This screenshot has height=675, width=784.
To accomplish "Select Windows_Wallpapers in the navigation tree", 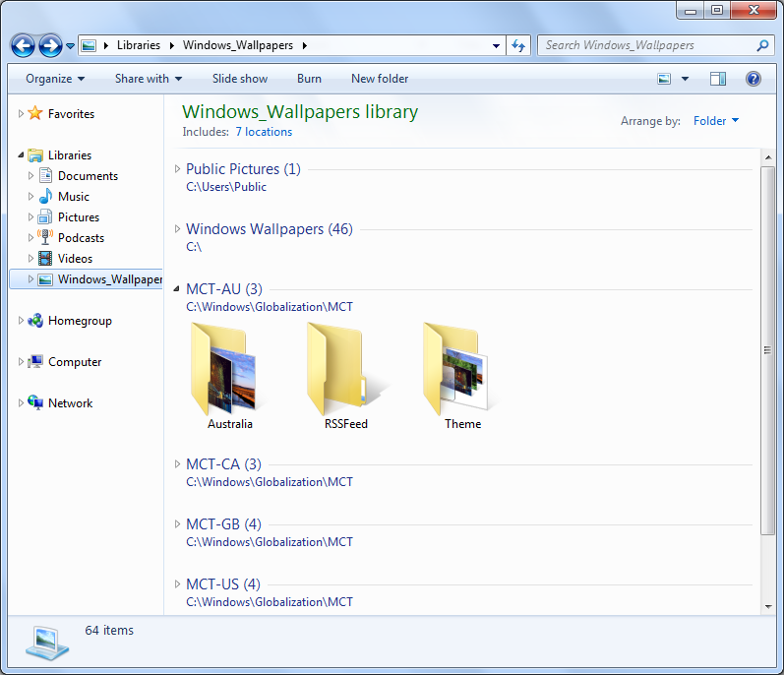I will (110, 279).
